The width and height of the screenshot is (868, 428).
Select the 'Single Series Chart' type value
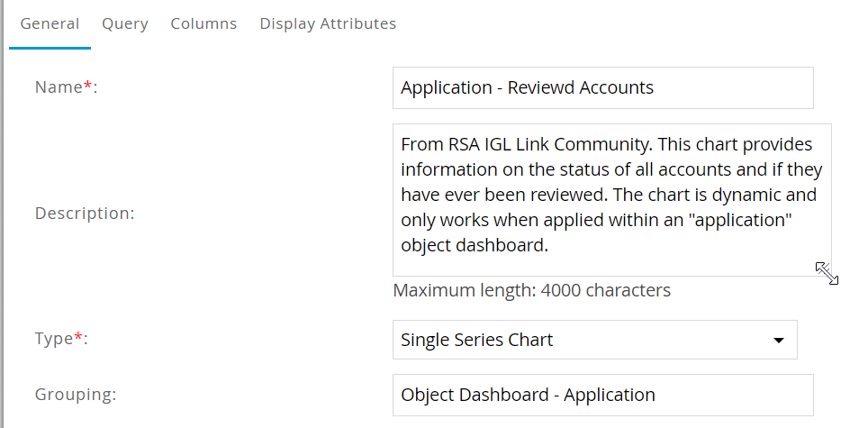pos(477,341)
